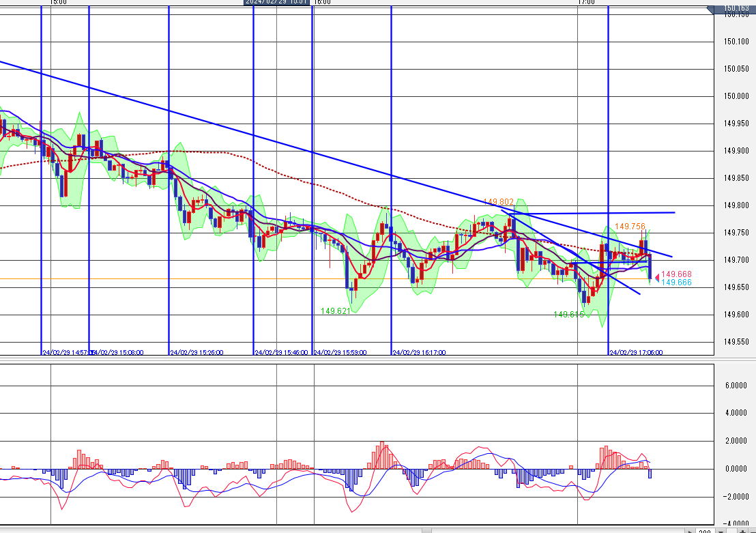Click the 149.668 ask price marker
Viewport: 756px width, 533px height.
coord(673,274)
